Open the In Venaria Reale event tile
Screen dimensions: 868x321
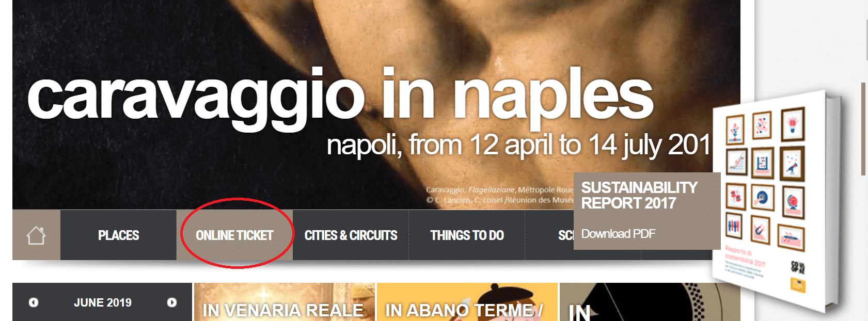[285, 302]
